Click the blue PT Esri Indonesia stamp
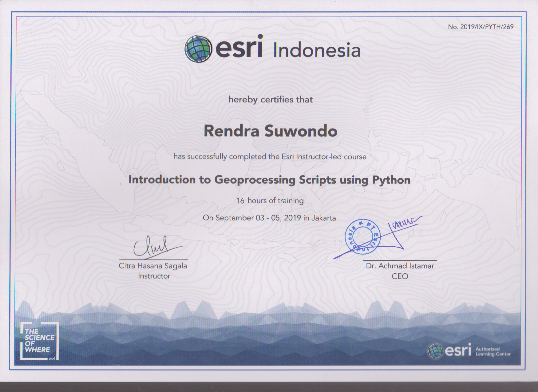This screenshot has height=392, width=538. click(362, 236)
